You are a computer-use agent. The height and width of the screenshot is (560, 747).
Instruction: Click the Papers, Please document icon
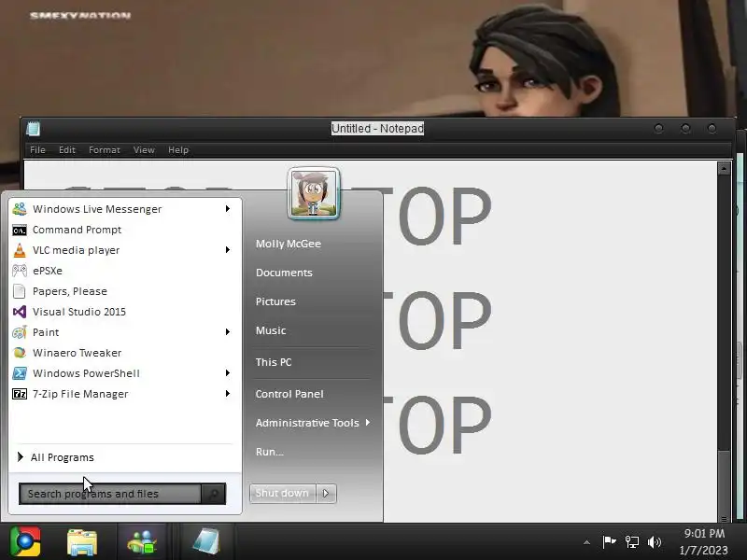click(x=20, y=291)
